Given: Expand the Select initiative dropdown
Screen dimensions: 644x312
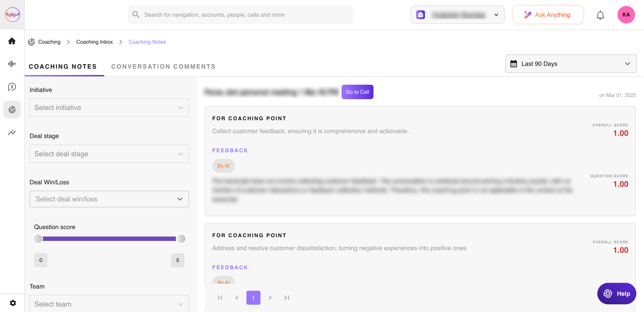Looking at the screenshot, I should pyautogui.click(x=109, y=108).
